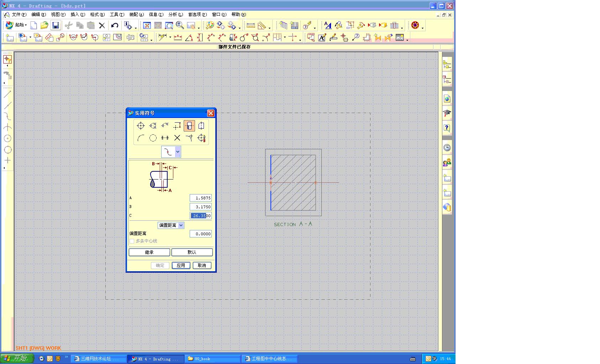Expand the Insert Image toolbar options arrow
The width and height of the screenshot is (600, 364).
point(407,39)
